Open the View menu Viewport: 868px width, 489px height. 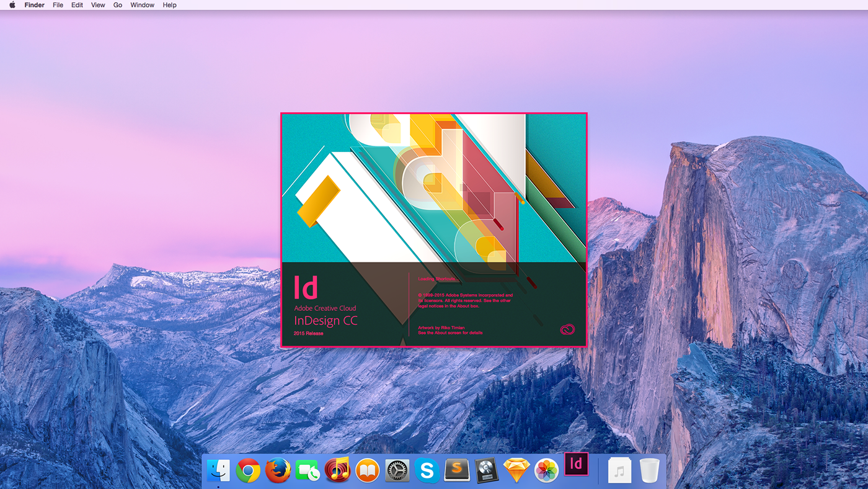tap(98, 5)
